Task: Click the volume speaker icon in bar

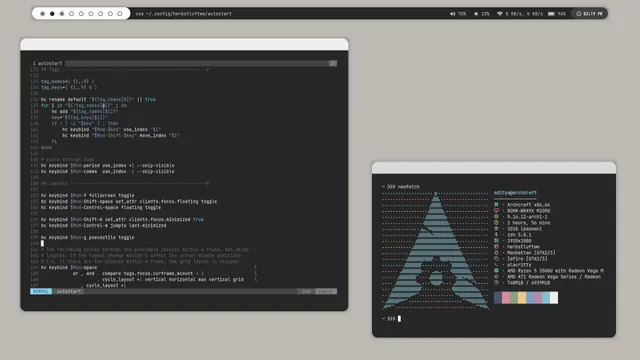Action: tap(452, 13)
